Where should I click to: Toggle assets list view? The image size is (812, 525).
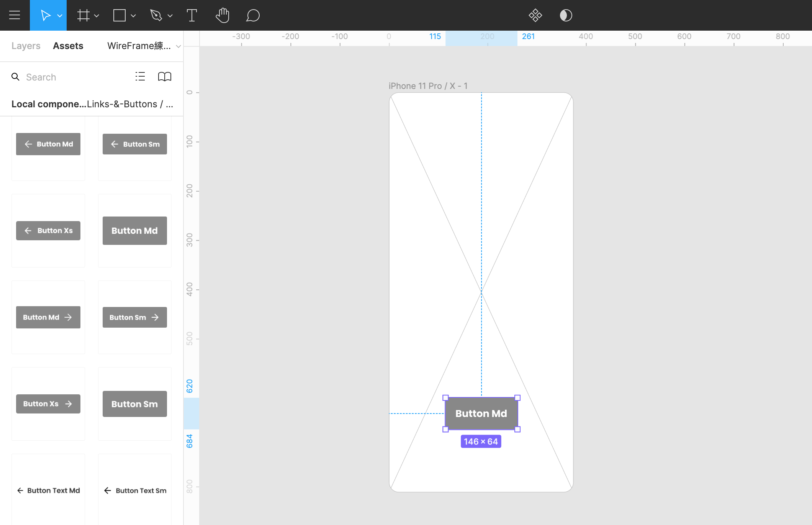tap(140, 77)
